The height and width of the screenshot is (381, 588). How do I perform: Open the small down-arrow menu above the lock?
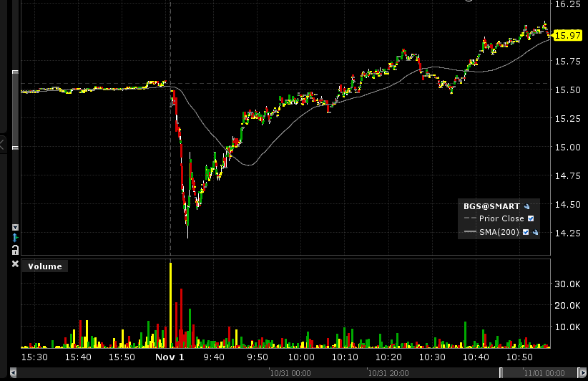(x=15, y=228)
